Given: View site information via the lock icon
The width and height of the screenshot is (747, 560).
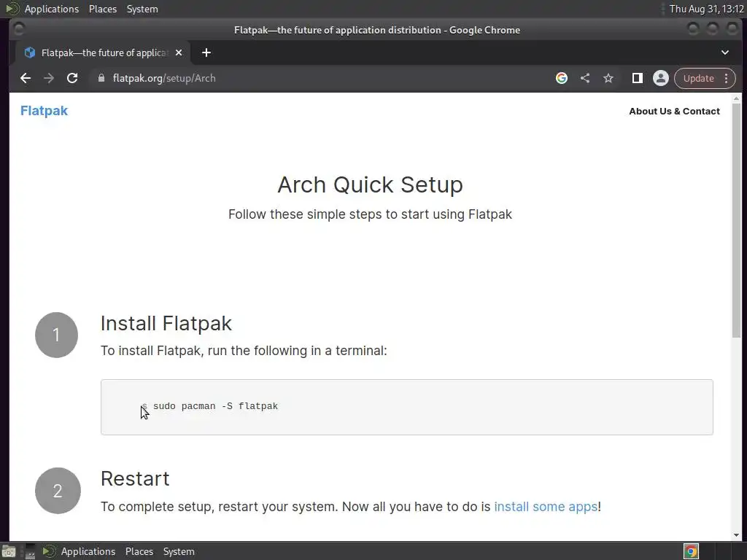Looking at the screenshot, I should (101, 78).
